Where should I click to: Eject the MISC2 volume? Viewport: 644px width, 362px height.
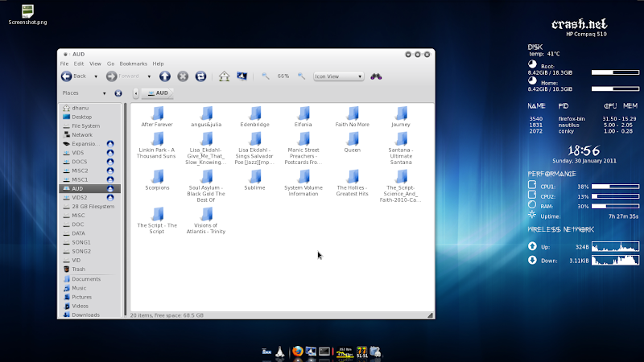click(x=110, y=171)
